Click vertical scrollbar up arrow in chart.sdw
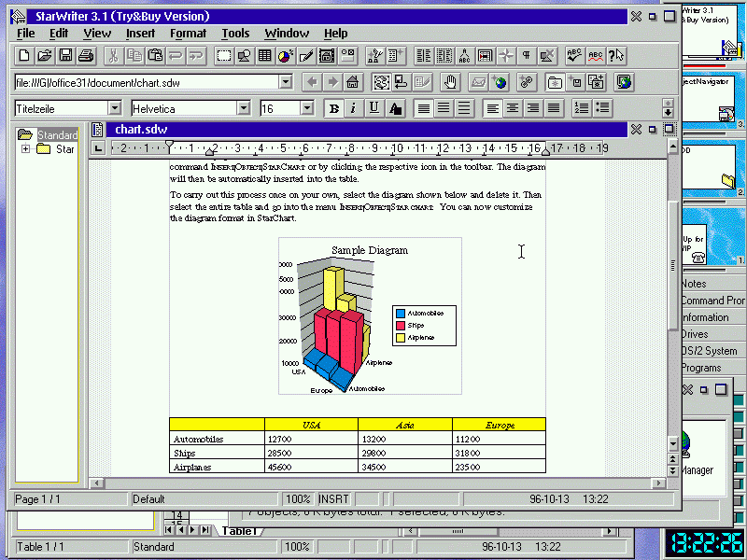 [x=672, y=147]
